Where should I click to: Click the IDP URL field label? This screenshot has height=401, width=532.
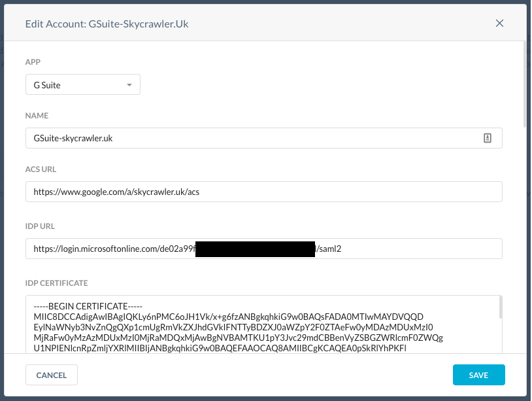pos(40,226)
